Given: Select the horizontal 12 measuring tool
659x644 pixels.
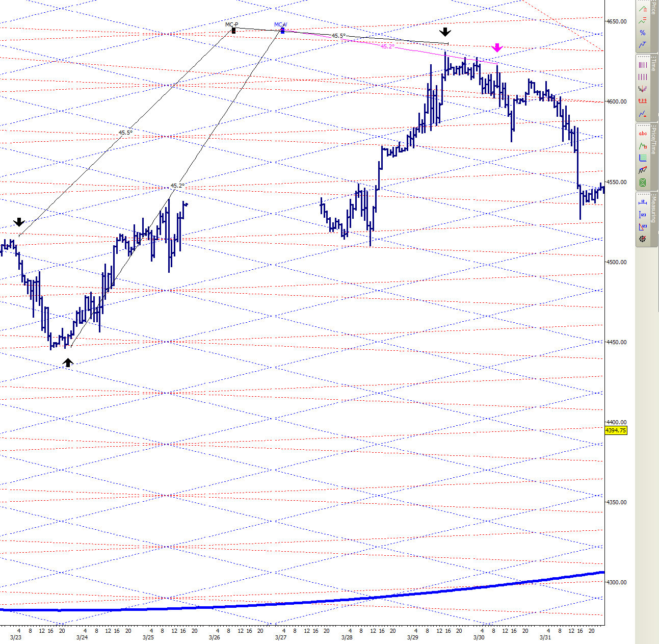Looking at the screenshot, I should 643,202.
